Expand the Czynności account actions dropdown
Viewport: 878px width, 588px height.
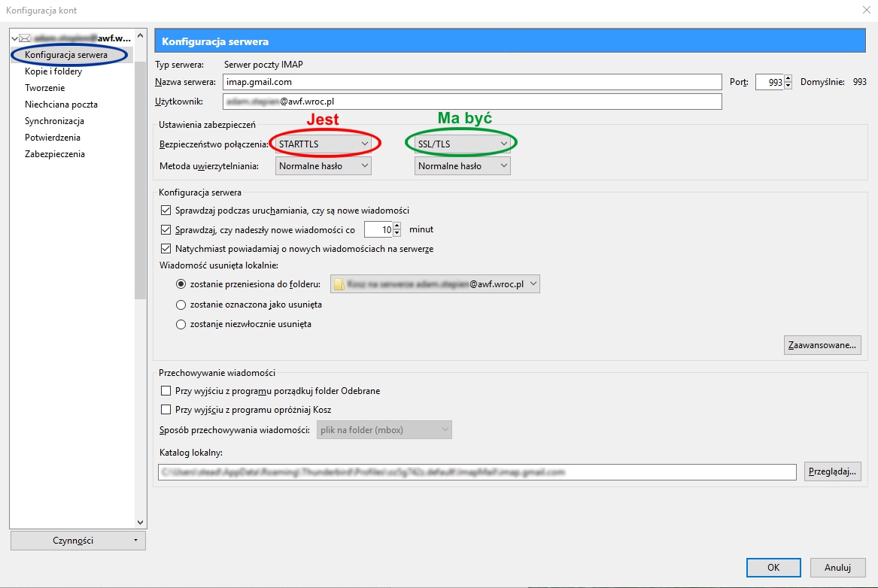click(x=77, y=540)
